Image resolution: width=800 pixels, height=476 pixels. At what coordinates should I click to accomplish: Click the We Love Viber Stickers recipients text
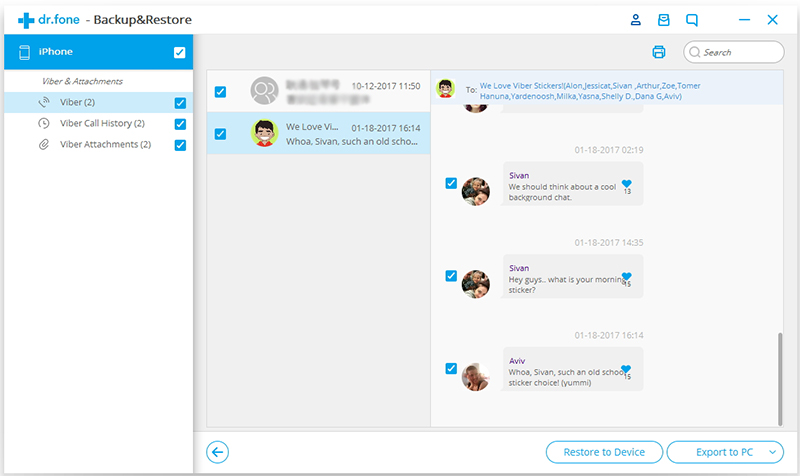[x=590, y=91]
